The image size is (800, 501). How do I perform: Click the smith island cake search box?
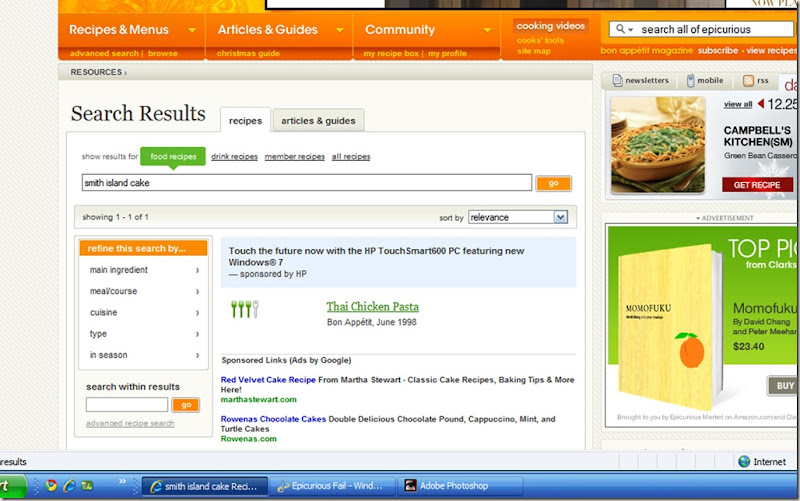click(x=307, y=183)
